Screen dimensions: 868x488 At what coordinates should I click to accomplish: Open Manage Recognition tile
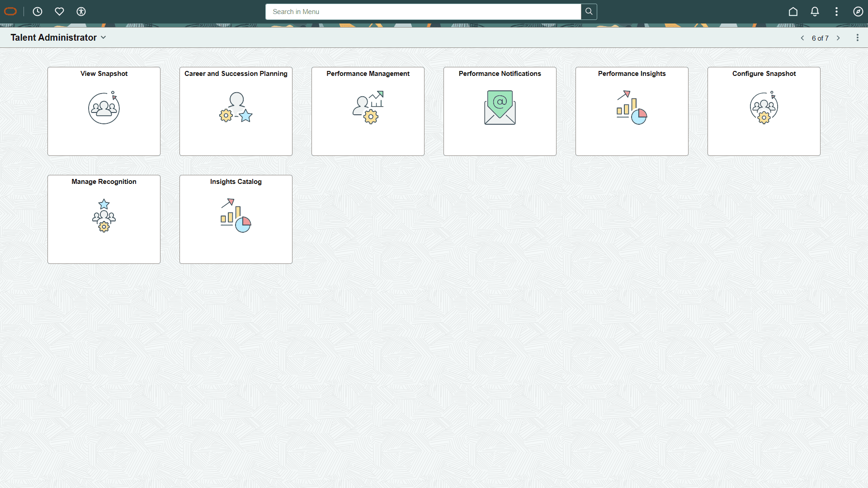pos(104,219)
